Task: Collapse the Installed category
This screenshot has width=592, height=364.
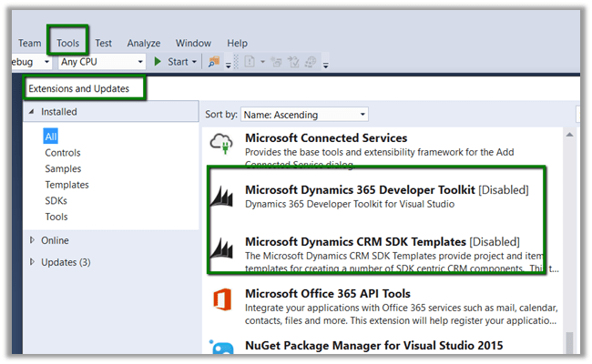Action: 33,112
